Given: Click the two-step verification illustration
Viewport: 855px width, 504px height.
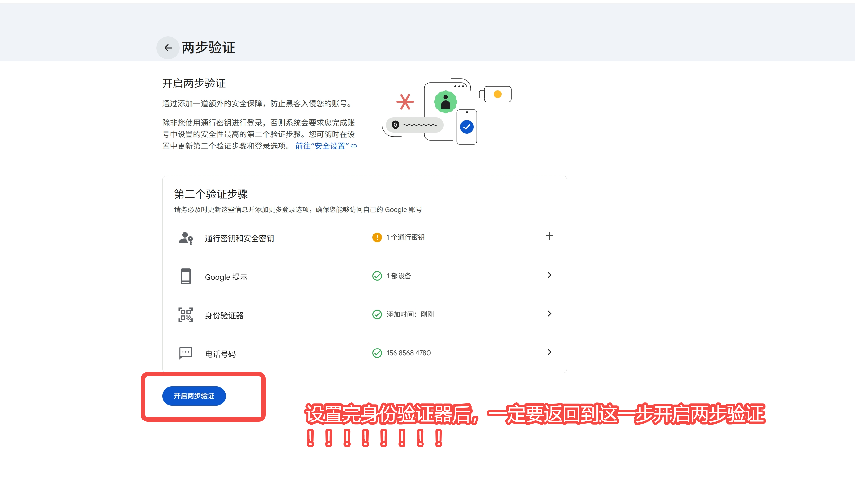Looking at the screenshot, I should 446,112.
